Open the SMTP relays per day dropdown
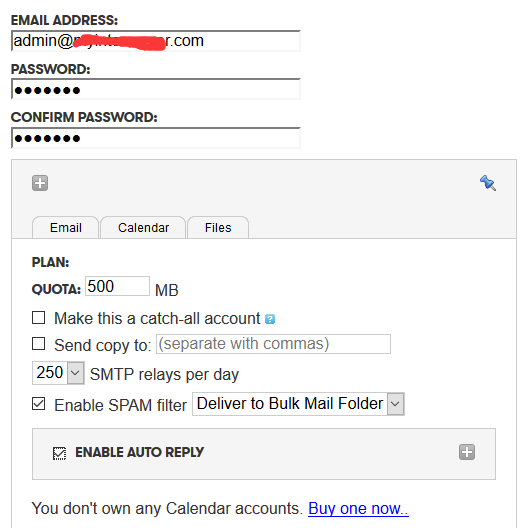526x528 pixels. (58, 373)
